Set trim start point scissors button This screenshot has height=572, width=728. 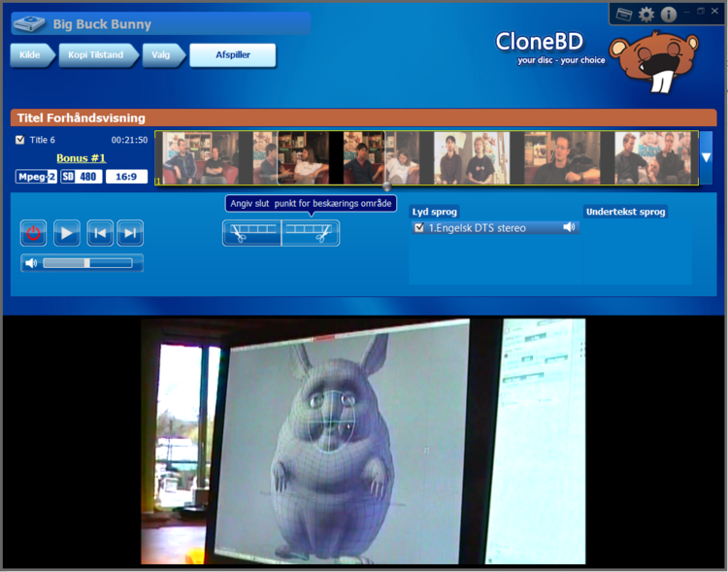tap(252, 233)
